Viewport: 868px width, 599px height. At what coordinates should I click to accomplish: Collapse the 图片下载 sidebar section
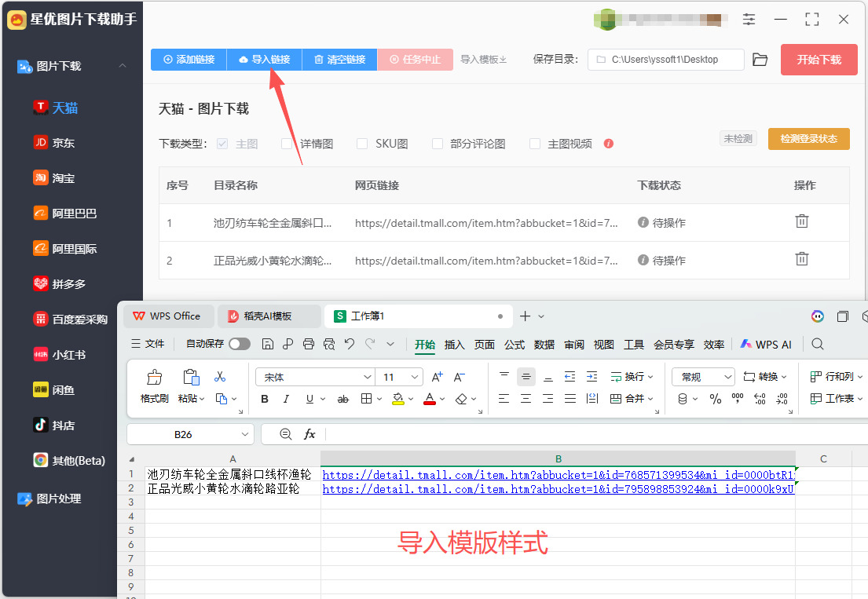(x=123, y=66)
